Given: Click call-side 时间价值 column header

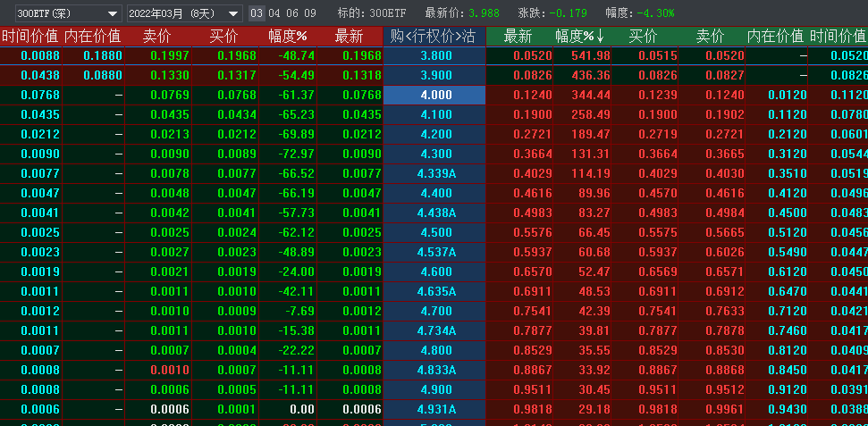Looking at the screenshot, I should tap(29, 37).
